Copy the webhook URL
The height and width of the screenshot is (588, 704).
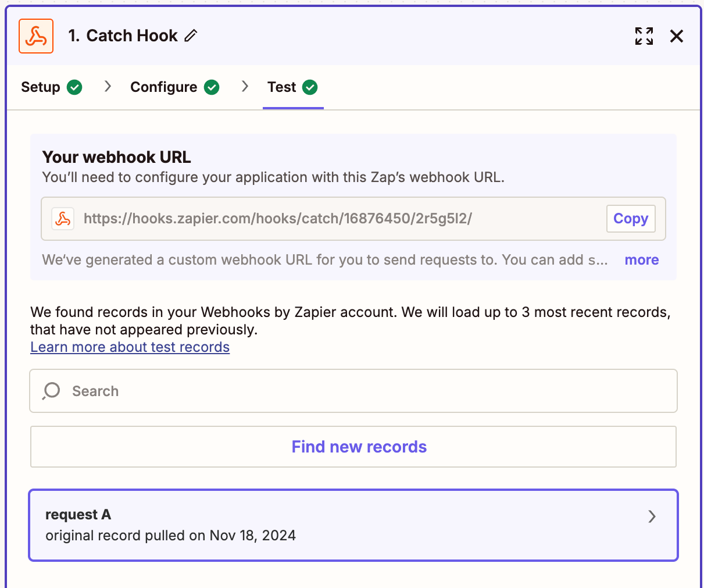coord(631,219)
